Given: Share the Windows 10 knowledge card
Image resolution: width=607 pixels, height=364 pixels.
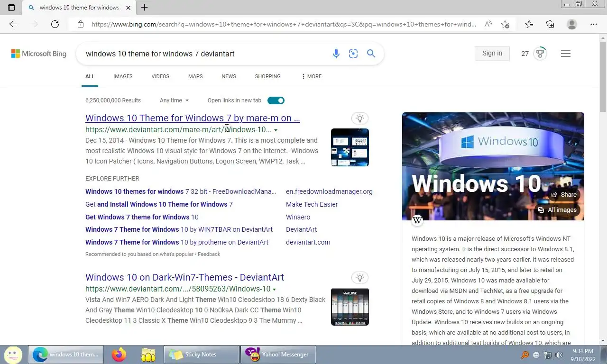Looking at the screenshot, I should click(564, 195).
